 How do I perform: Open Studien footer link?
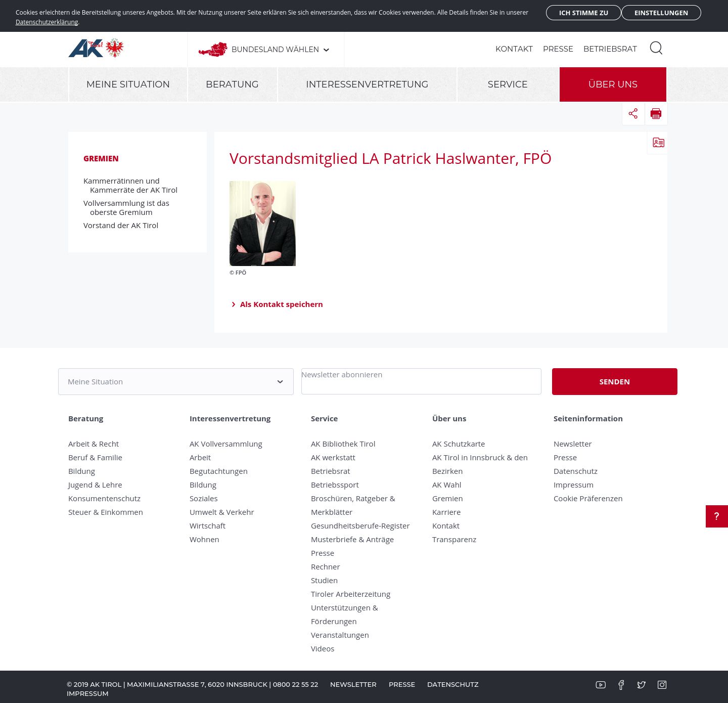click(324, 580)
